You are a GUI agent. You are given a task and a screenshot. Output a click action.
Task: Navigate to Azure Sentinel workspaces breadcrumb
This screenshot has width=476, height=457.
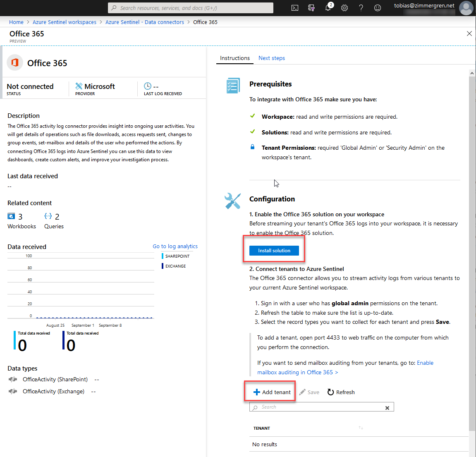65,22
